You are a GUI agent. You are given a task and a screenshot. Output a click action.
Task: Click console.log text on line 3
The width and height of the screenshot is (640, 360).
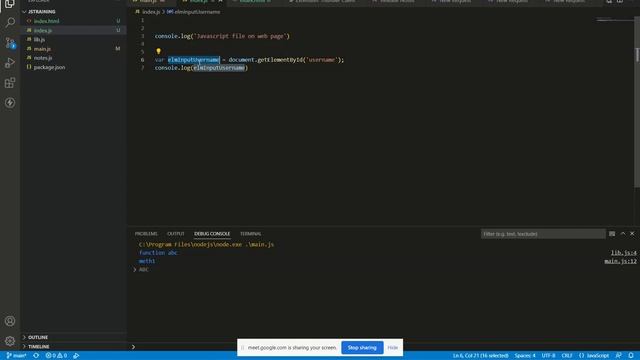tap(173, 36)
